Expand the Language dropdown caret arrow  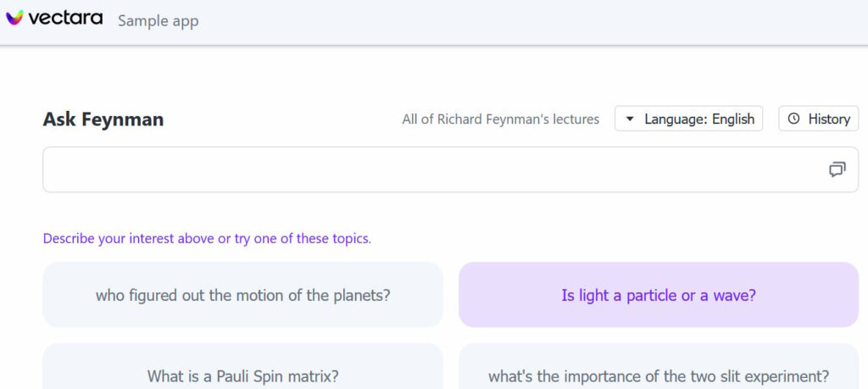630,119
